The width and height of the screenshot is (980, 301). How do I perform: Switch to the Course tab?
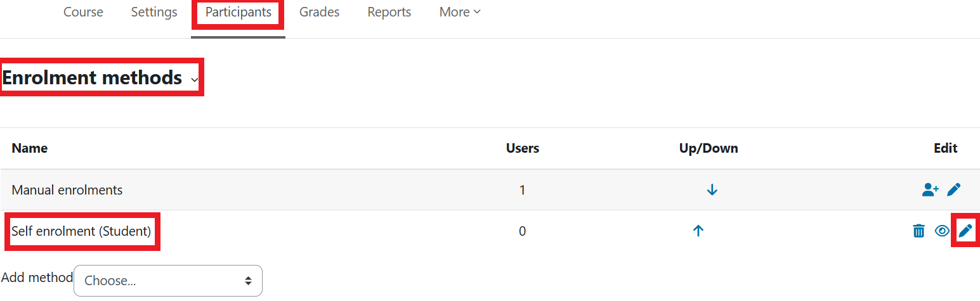click(x=83, y=12)
